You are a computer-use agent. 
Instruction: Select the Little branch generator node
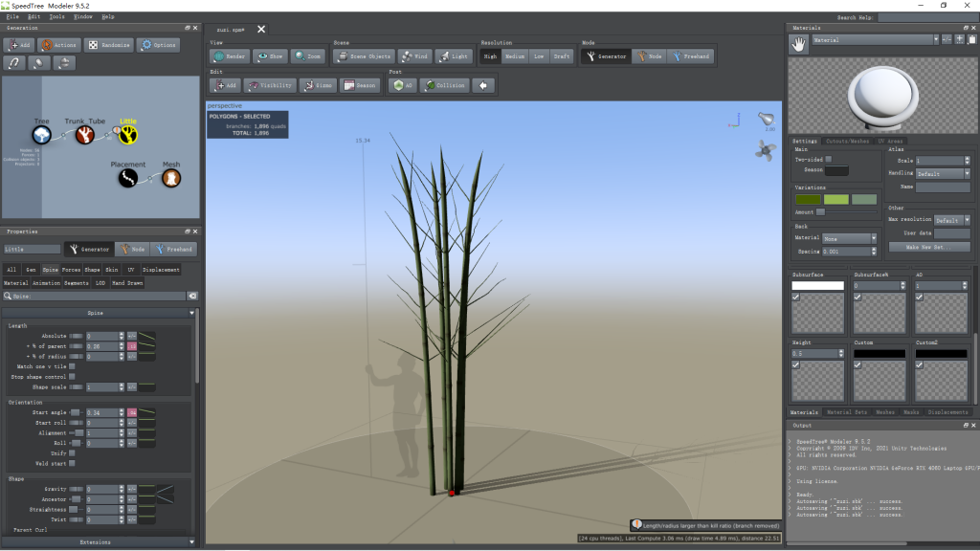[128, 134]
